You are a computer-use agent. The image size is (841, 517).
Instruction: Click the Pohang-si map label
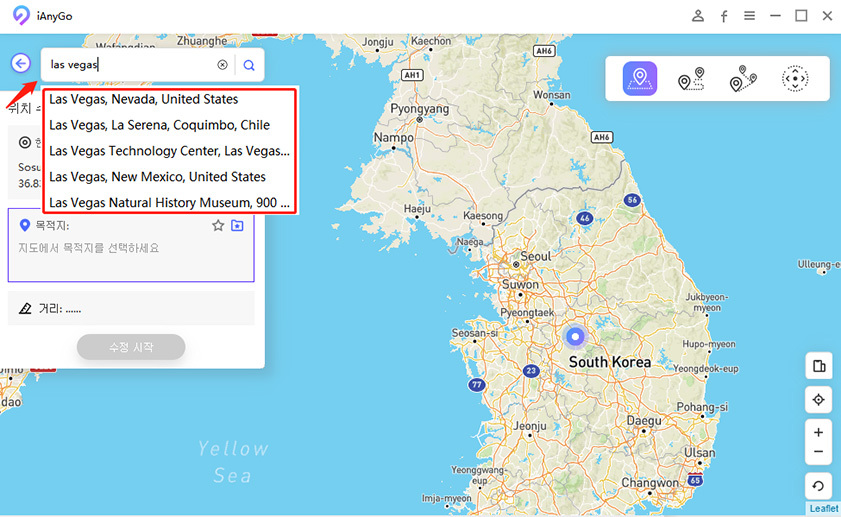pyautogui.click(x=702, y=407)
